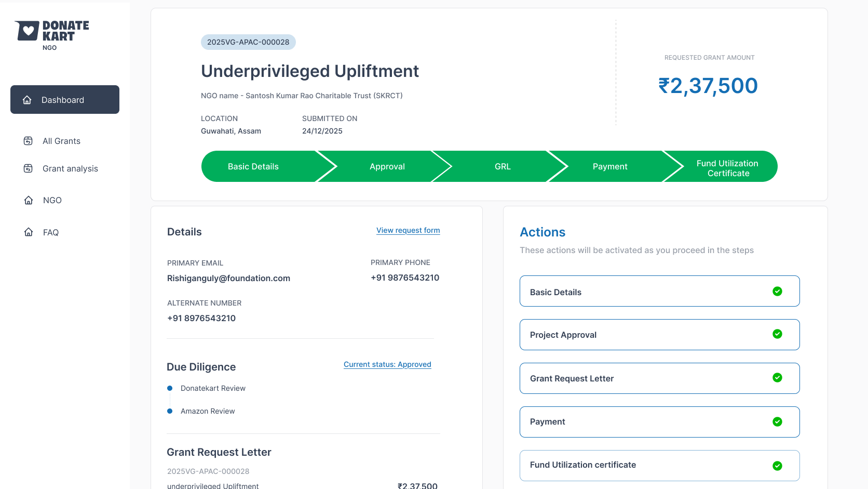The image size is (868, 489).
Task: Click the FAQ house icon
Action: 29,232
